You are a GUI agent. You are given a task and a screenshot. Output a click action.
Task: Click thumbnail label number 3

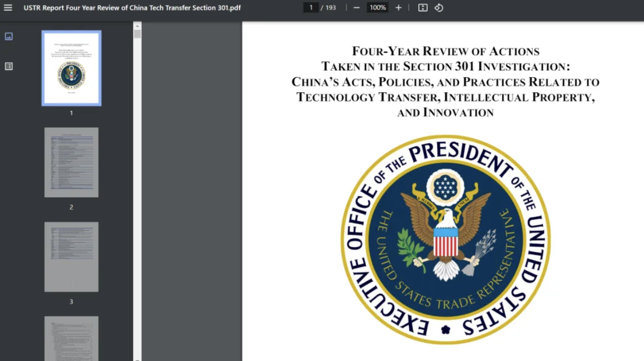(x=71, y=302)
